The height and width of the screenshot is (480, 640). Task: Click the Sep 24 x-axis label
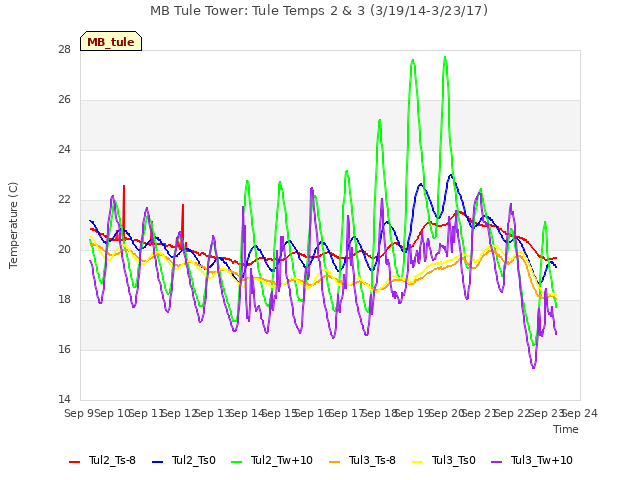point(580,413)
